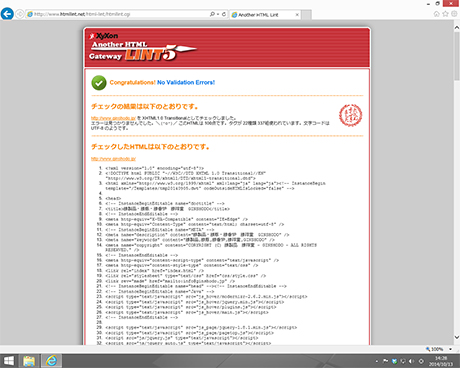Open the network status tray icon
This screenshot has width=460, height=368.
(x=403, y=361)
